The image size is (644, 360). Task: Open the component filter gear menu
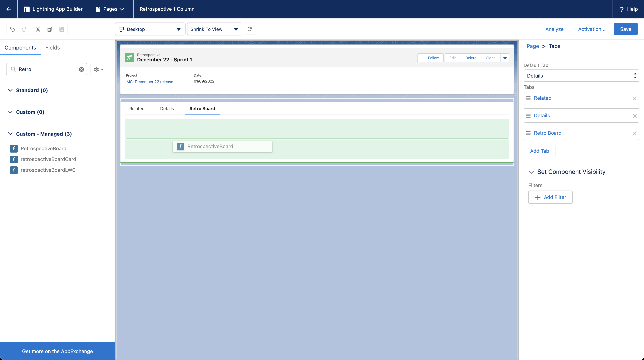(99, 69)
